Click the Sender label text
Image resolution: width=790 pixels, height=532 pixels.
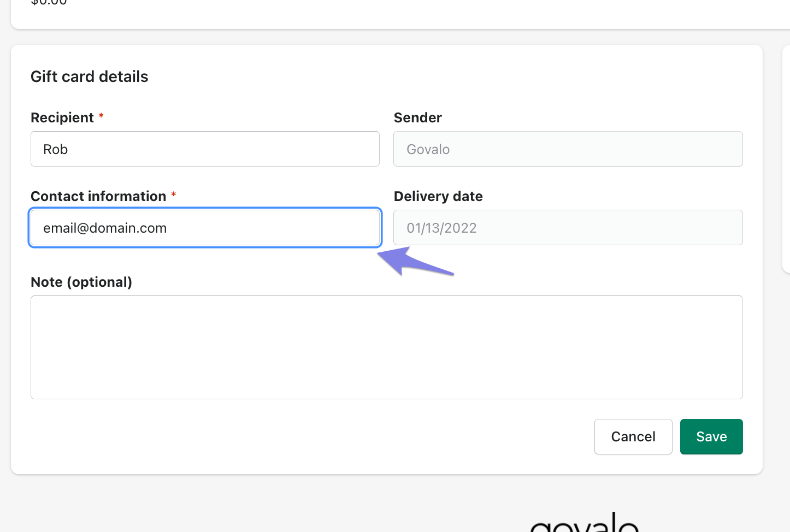[417, 118]
